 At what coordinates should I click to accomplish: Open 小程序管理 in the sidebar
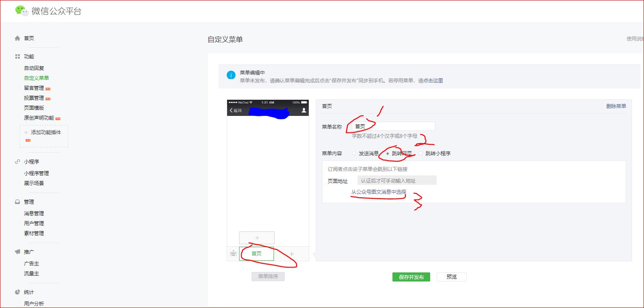point(36,173)
